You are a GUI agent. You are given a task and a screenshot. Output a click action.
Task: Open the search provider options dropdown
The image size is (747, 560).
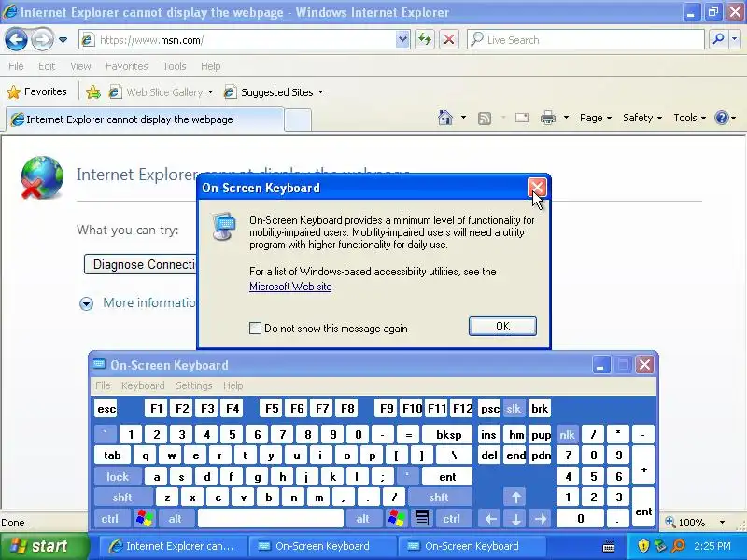(x=735, y=40)
